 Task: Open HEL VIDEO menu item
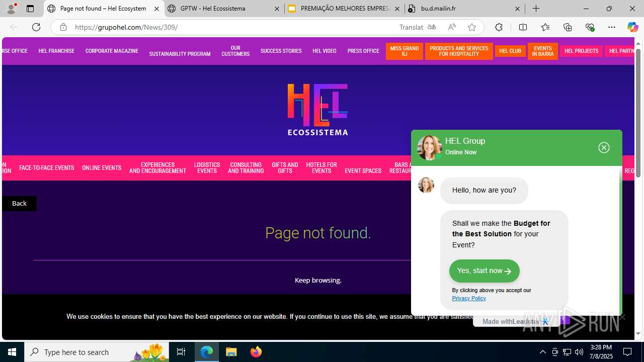[x=324, y=51]
